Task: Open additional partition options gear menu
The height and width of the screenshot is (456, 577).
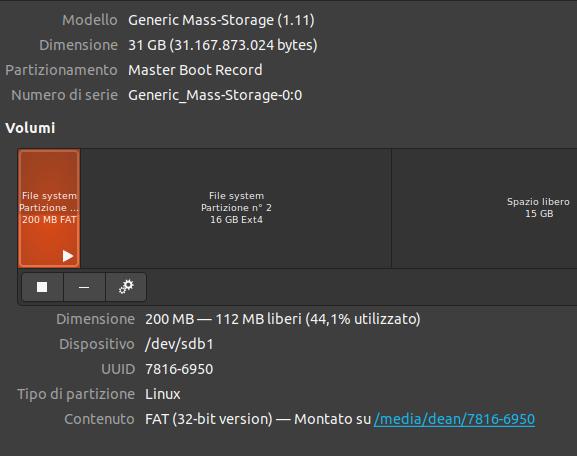Action: [126, 287]
